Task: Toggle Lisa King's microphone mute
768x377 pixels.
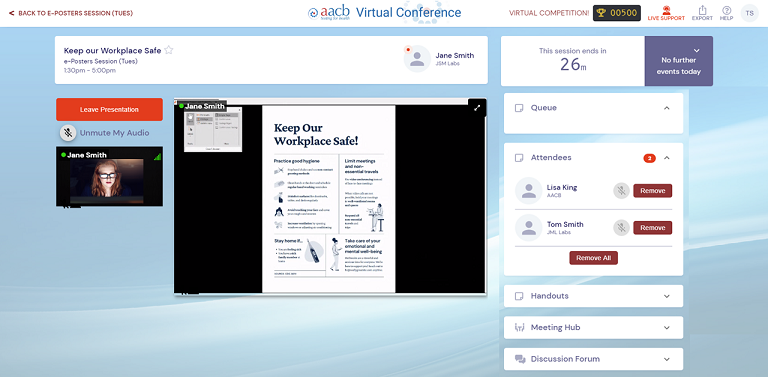Action: (x=621, y=191)
